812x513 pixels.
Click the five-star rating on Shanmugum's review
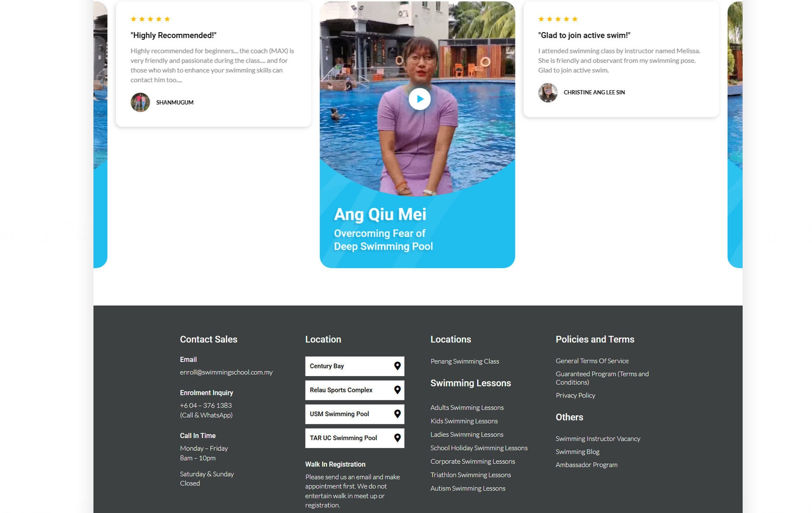[150, 19]
